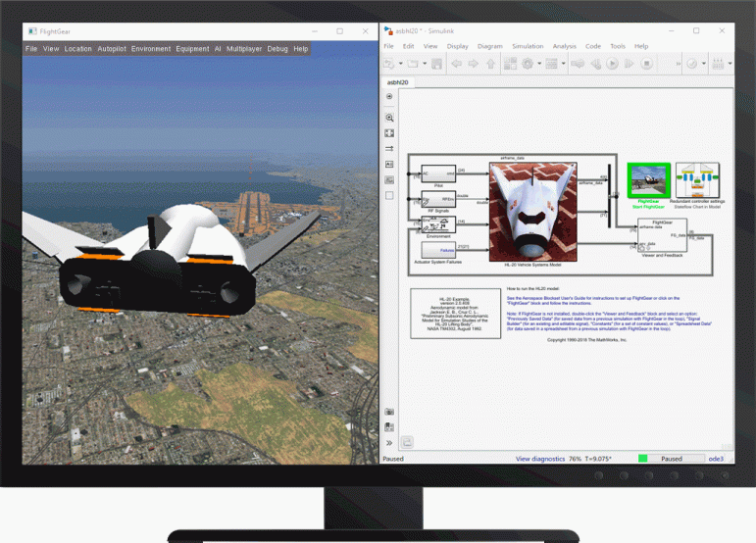The width and height of the screenshot is (756, 543).
Task: Show more toolbar items via double chevron
Action: pos(678,64)
